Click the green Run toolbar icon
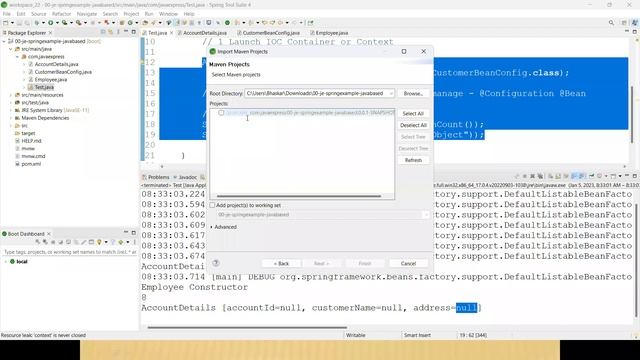Image resolution: width=640 pixels, height=360 pixels. coord(51,23)
